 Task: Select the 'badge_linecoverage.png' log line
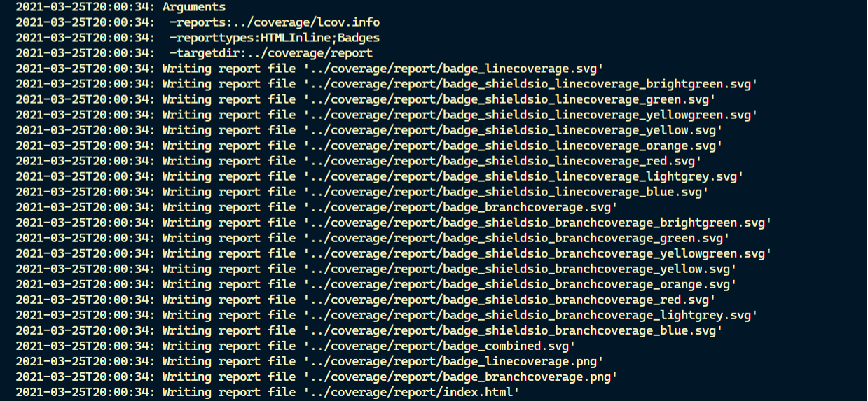coord(310,361)
